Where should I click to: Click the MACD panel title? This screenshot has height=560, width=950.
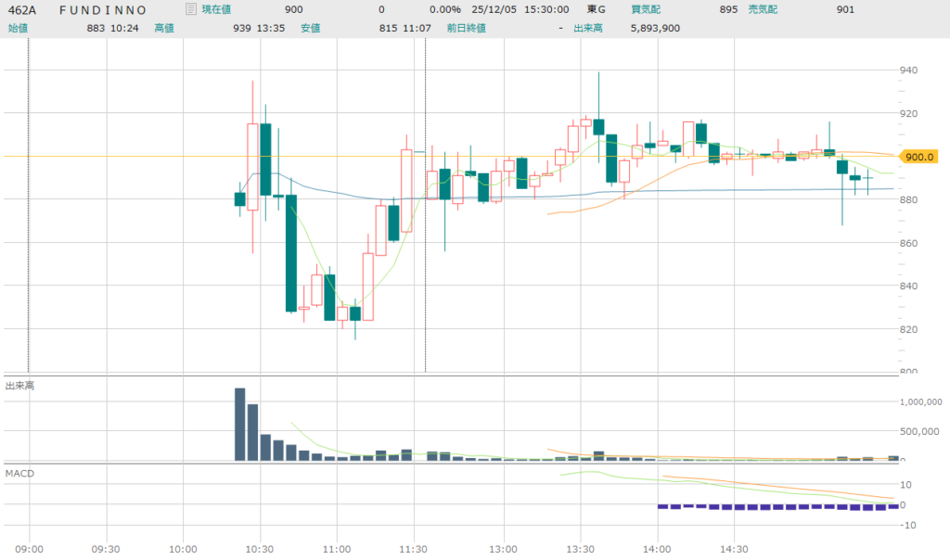19,474
